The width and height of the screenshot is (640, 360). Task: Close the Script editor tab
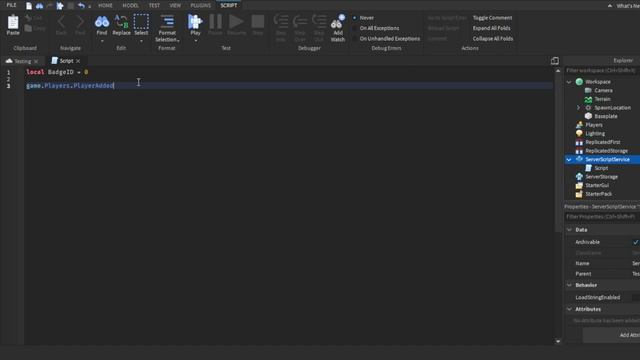tap(78, 61)
